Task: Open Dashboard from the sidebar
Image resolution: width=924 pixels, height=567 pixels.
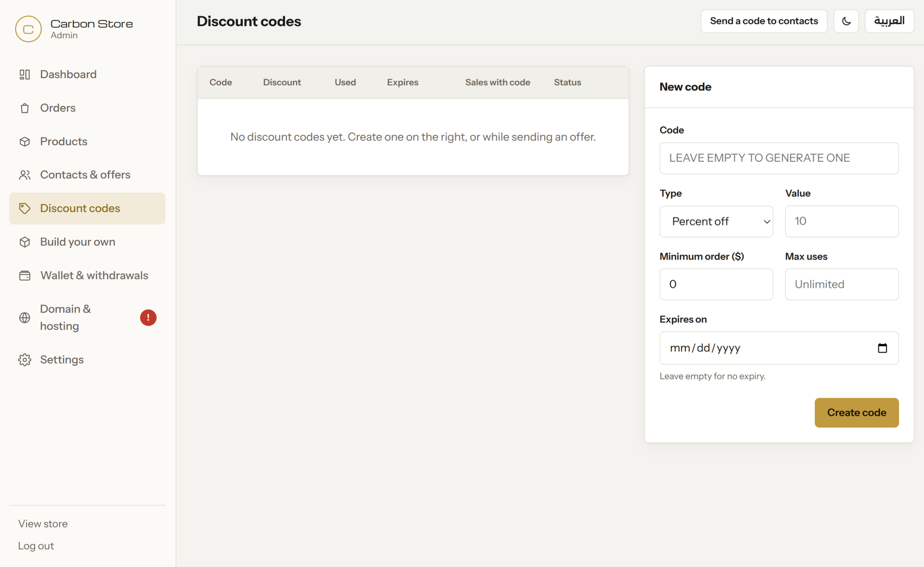Action: (x=87, y=75)
